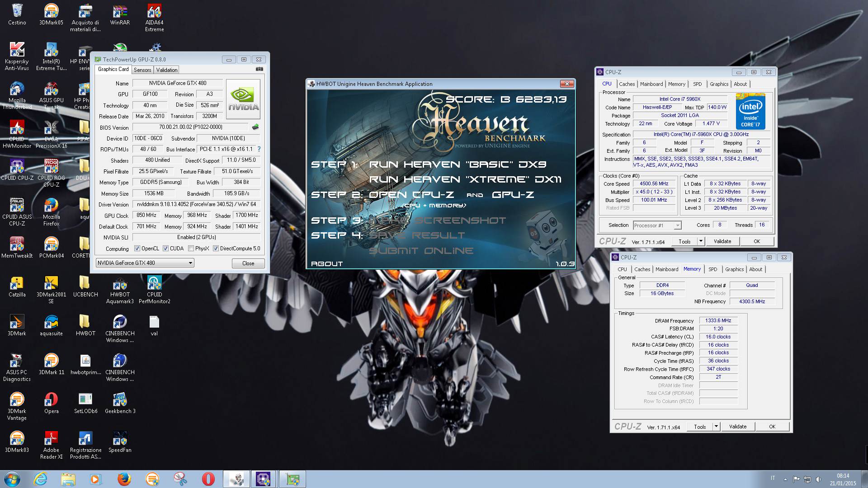The image size is (868, 488).
Task: Launch 3DMark05 desktop shortcut
Action: pos(51,14)
